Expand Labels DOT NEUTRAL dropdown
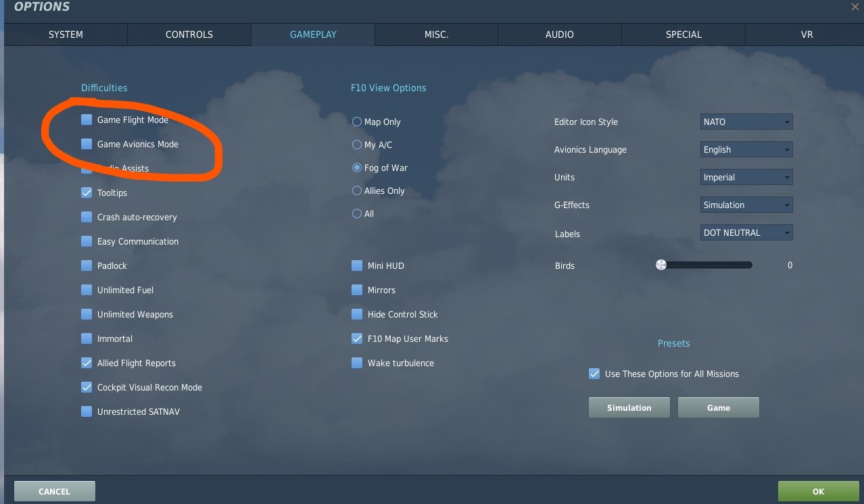The height and width of the screenshot is (504, 864). pyautogui.click(x=746, y=232)
